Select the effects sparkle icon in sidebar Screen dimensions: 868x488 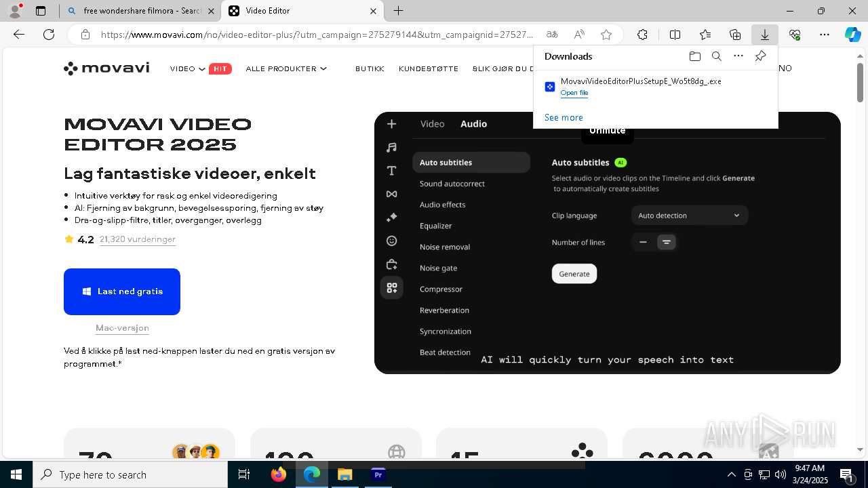point(391,218)
